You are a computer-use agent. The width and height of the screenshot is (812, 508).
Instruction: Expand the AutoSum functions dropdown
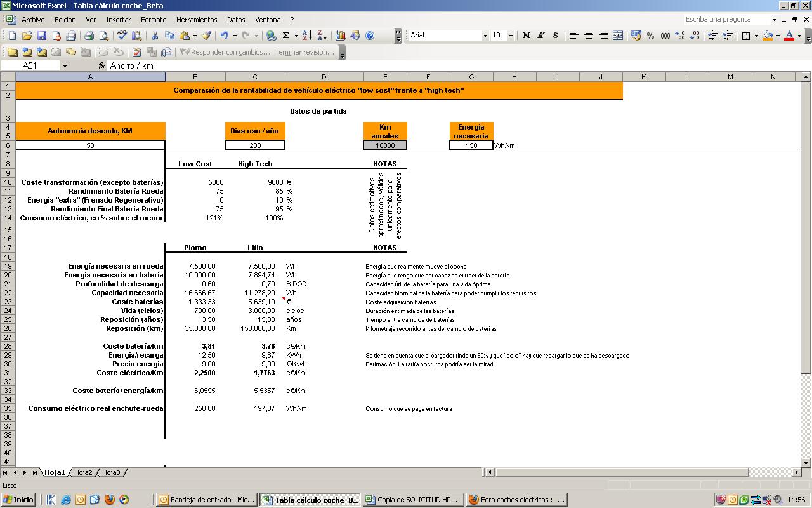(296, 36)
